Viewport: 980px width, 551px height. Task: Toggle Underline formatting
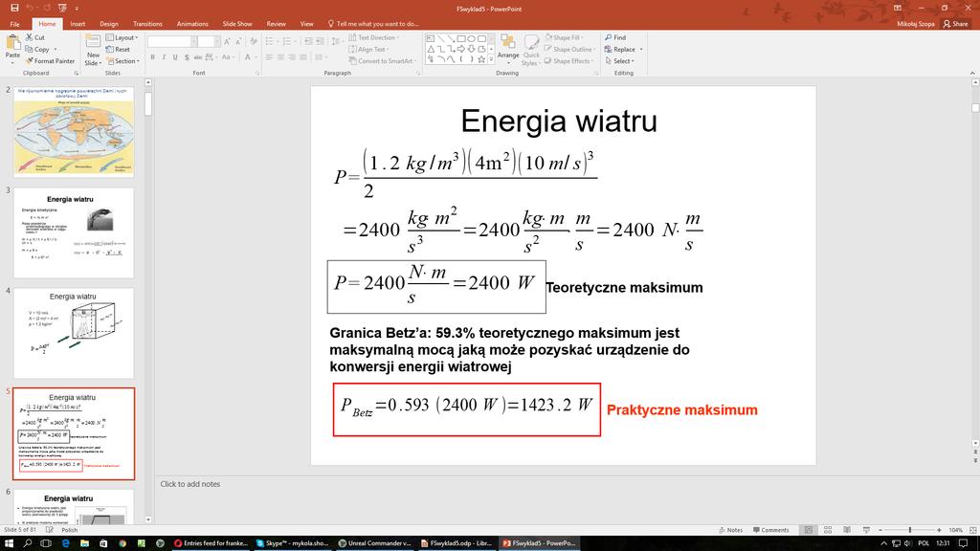175,57
